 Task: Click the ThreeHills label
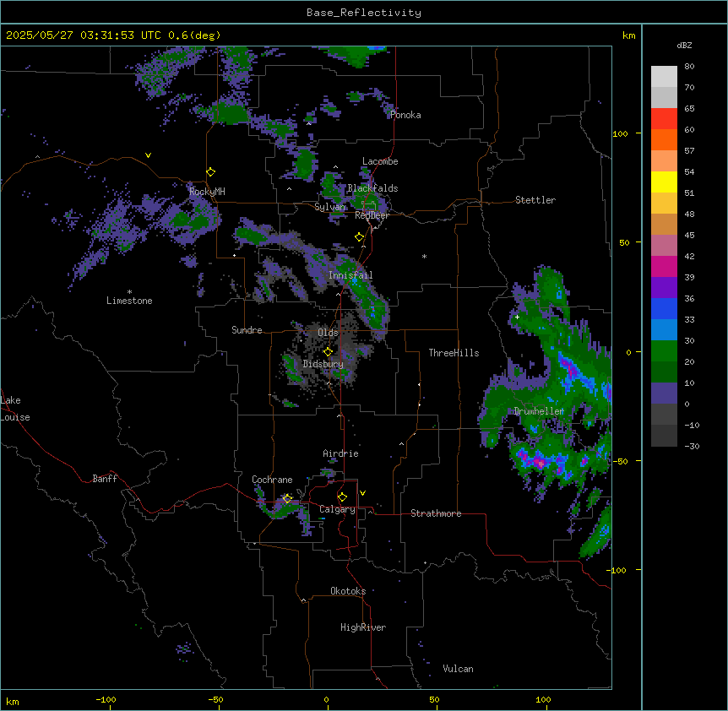454,353
